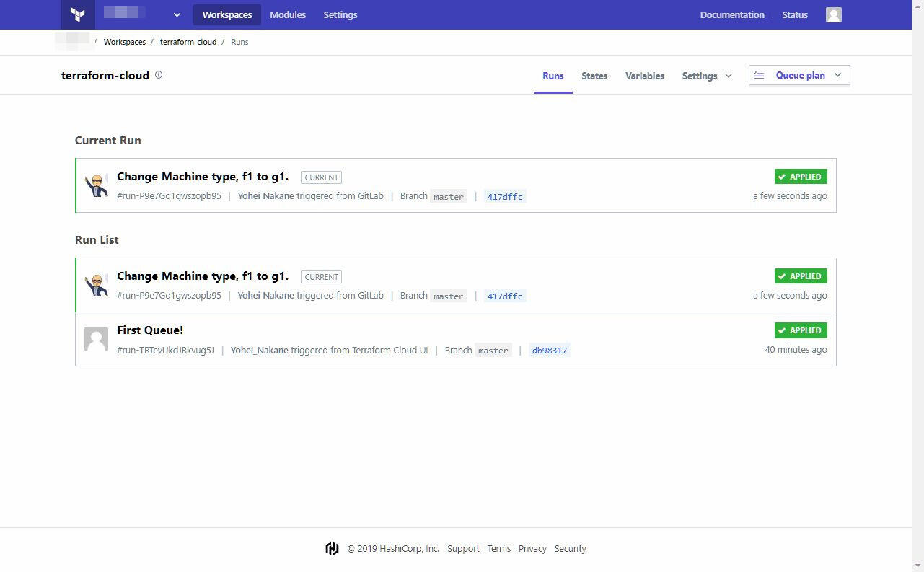Open the user profile avatar menu
Viewport: 924px width, 572px height.
pos(834,14)
